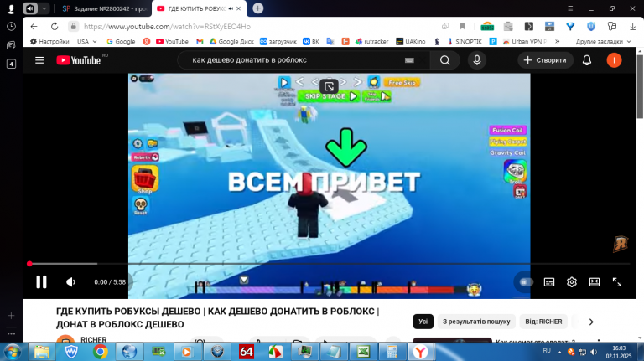Click the sidebar plus add button
Viewport: 644px width, 361px height.
point(11,316)
